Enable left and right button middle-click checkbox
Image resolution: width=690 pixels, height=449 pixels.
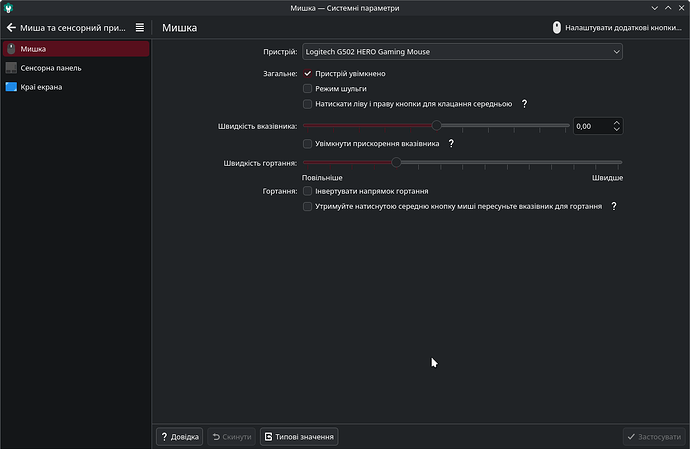(x=308, y=104)
